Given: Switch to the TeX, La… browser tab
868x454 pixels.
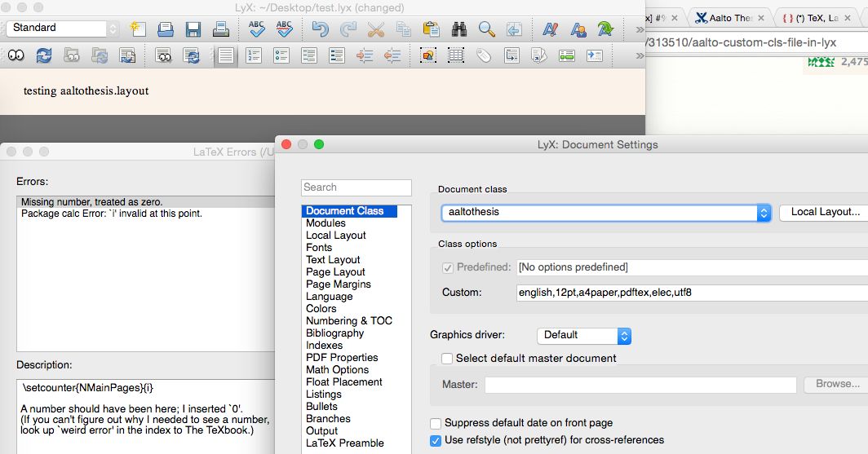Looking at the screenshot, I should pyautogui.click(x=817, y=18).
